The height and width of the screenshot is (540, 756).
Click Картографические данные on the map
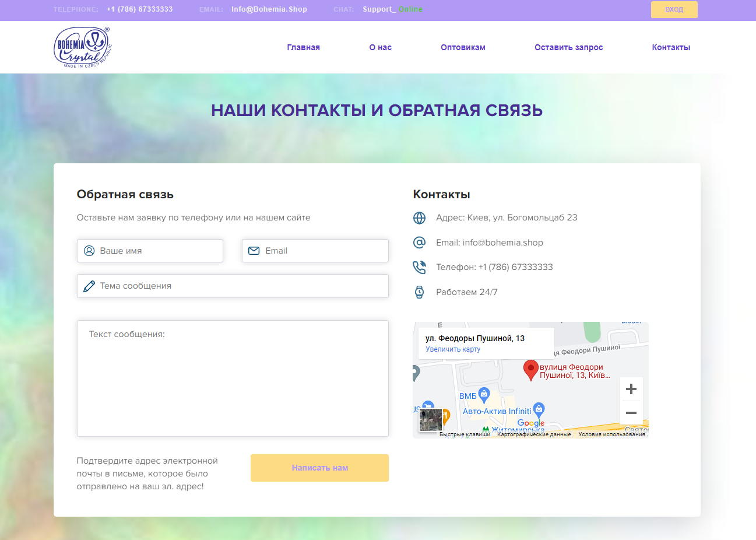[534, 434]
